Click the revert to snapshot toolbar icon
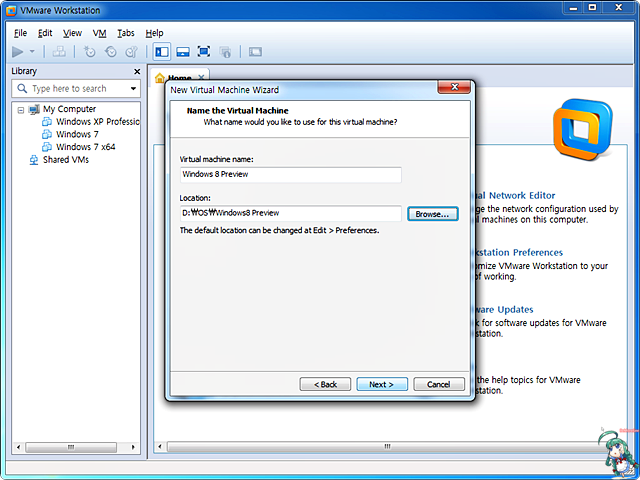 point(111,52)
